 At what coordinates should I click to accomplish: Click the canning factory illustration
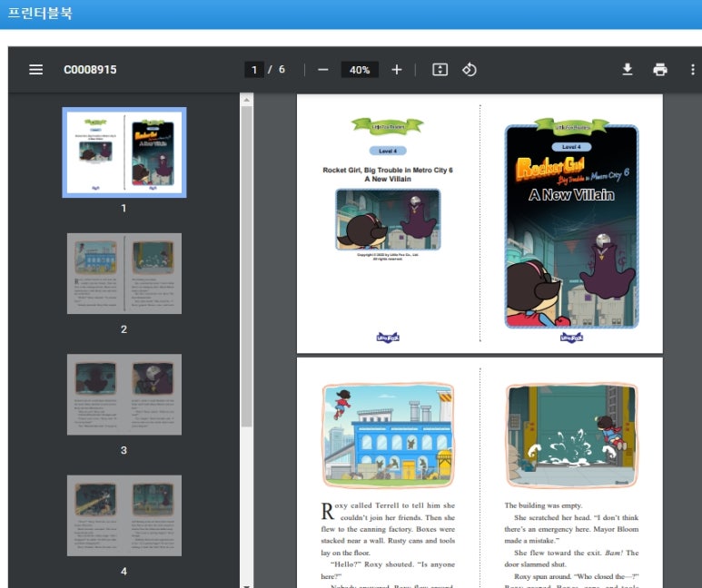pyautogui.click(x=388, y=436)
